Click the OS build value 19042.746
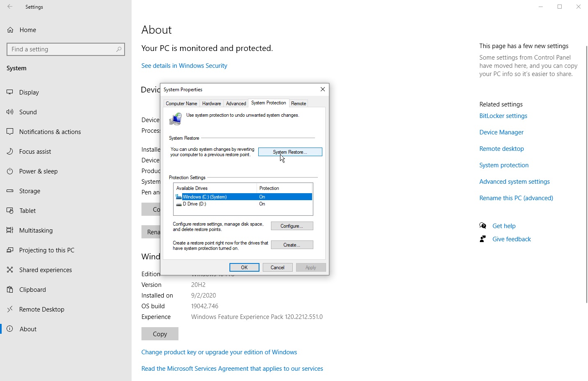 coord(205,306)
